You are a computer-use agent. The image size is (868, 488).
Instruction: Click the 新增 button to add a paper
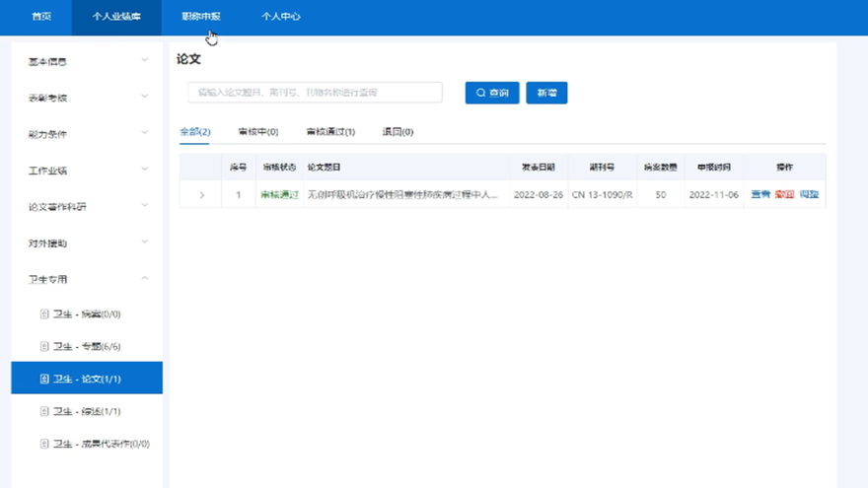[x=546, y=93]
